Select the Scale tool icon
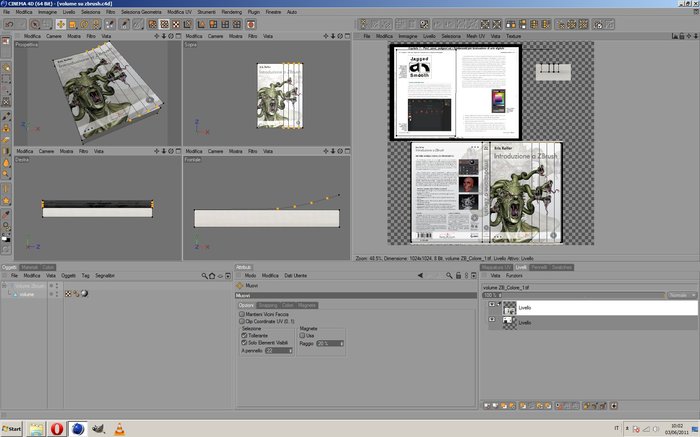 (72, 24)
